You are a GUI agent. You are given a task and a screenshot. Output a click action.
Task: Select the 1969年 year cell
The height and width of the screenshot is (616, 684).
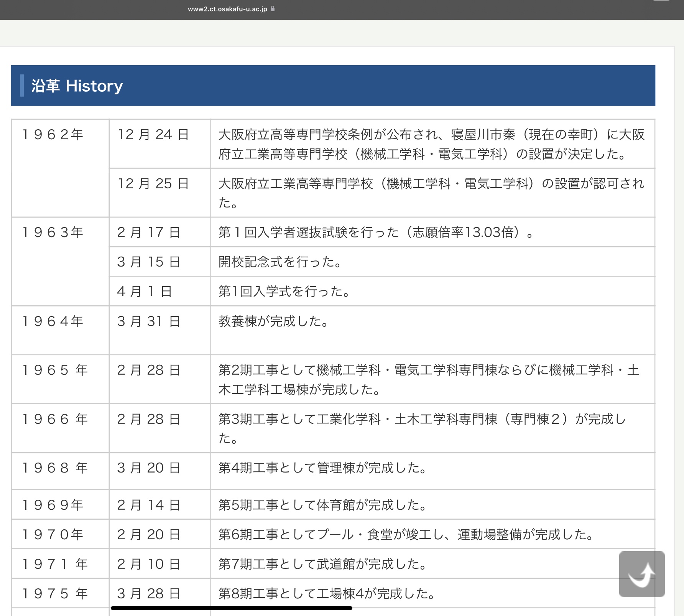pyautogui.click(x=60, y=504)
